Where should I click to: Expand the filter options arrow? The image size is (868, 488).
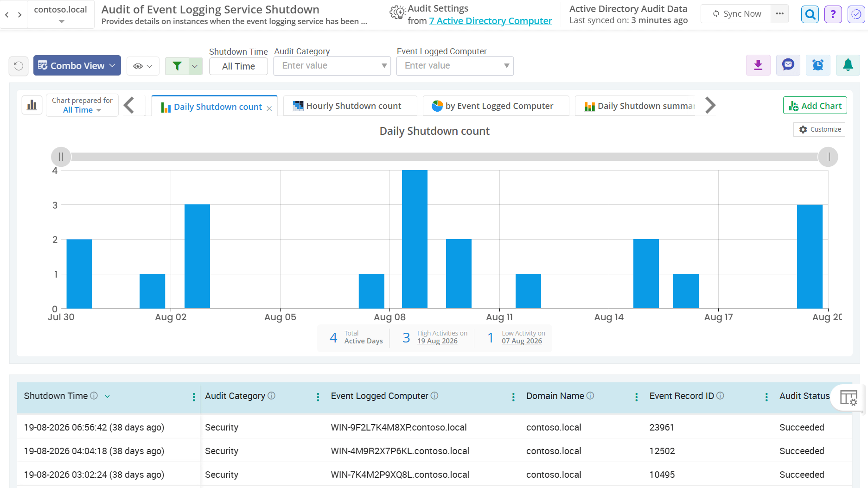[195, 66]
